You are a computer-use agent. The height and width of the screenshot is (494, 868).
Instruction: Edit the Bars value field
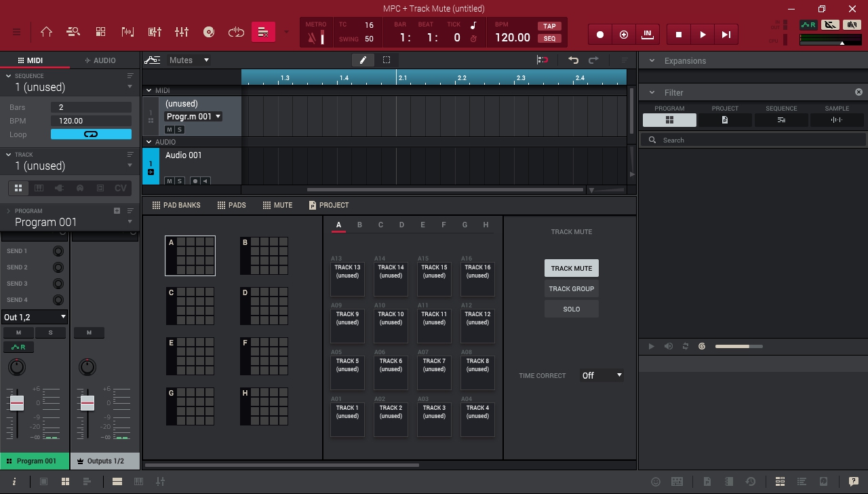91,107
